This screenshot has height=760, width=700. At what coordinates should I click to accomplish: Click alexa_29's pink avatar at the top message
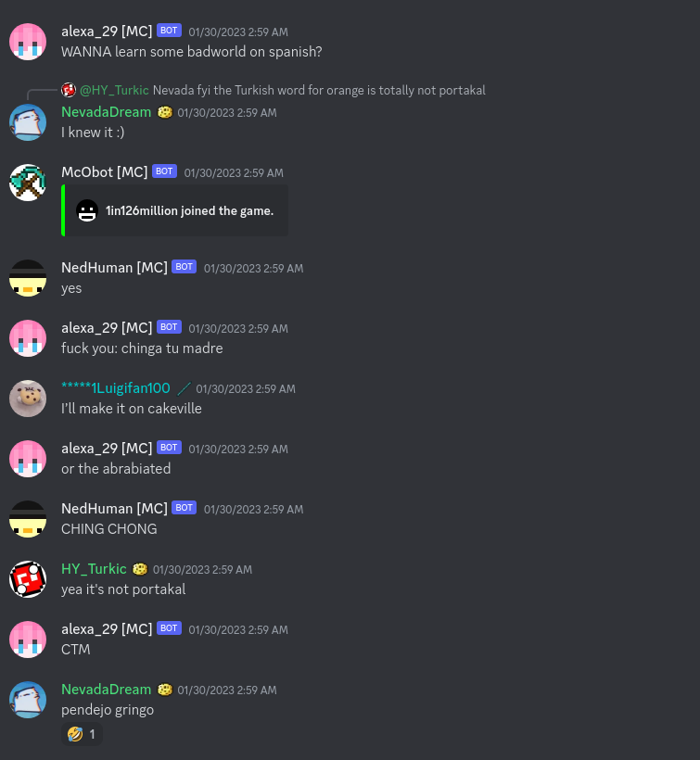(x=28, y=42)
